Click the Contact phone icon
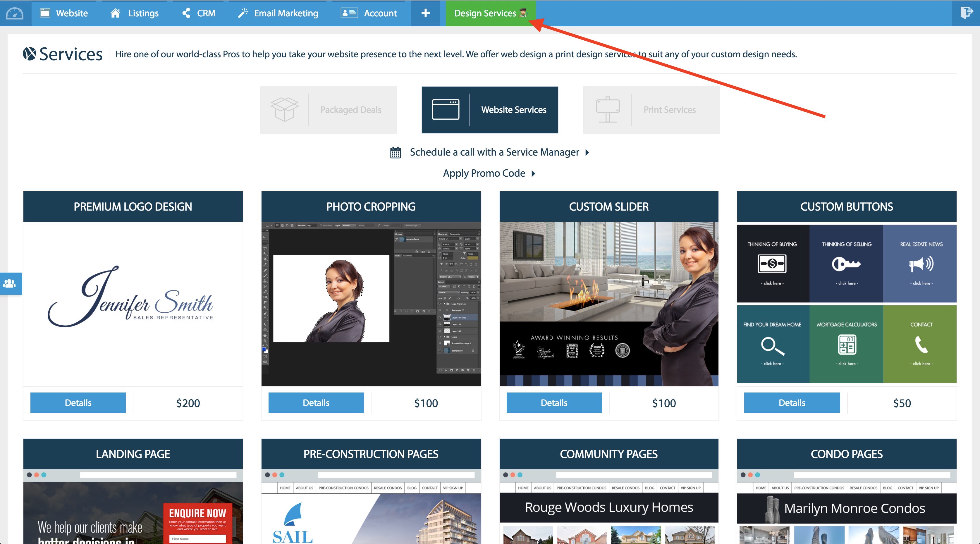Screen dimensions: 980x544 pos(921,345)
